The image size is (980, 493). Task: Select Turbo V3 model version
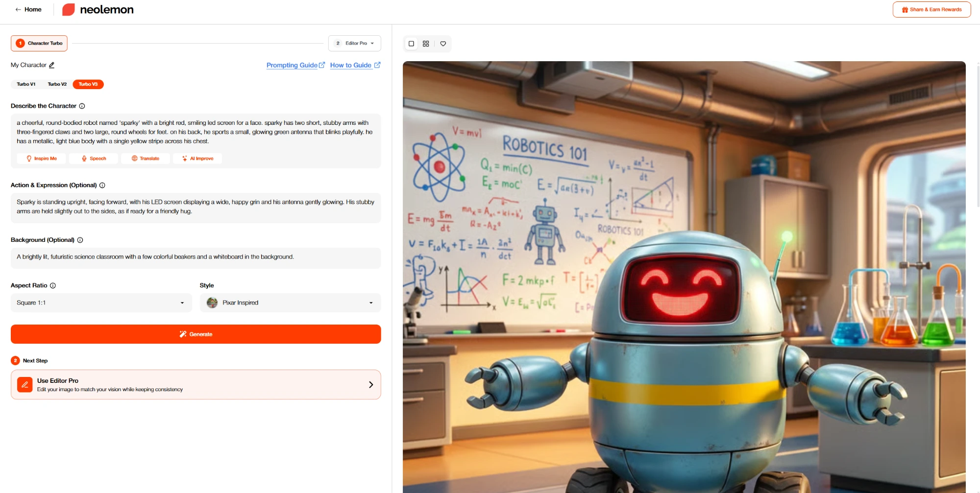(88, 84)
